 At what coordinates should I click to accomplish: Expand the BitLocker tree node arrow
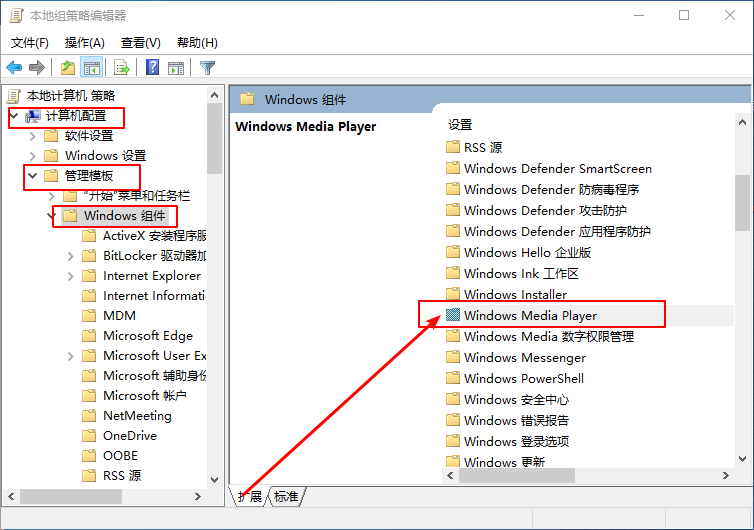tap(70, 256)
